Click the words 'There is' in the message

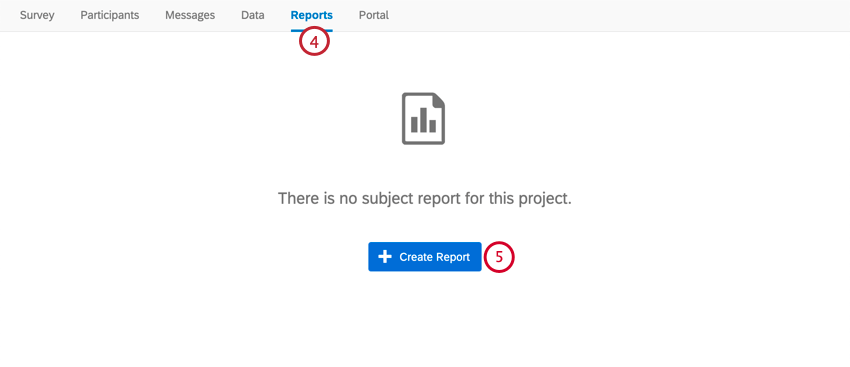coord(300,198)
